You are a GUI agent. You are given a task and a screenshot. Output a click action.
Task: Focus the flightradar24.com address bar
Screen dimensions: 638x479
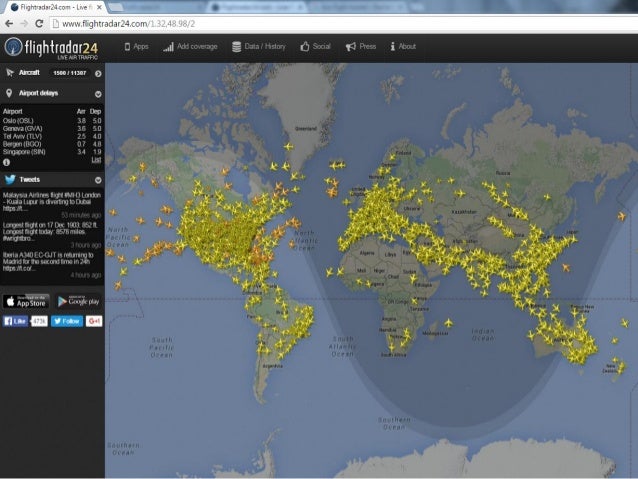click(x=342, y=24)
